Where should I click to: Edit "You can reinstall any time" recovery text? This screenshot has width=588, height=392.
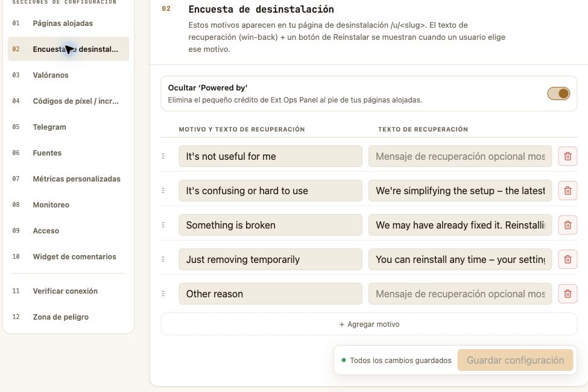point(460,259)
